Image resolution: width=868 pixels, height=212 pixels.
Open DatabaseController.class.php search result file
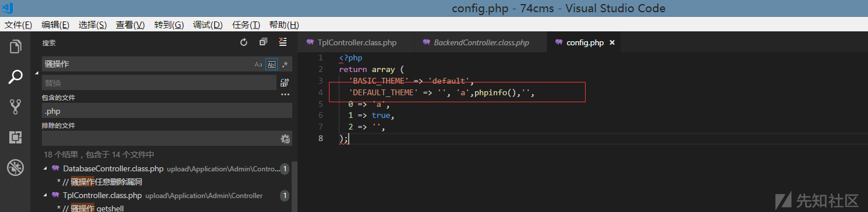tap(114, 169)
